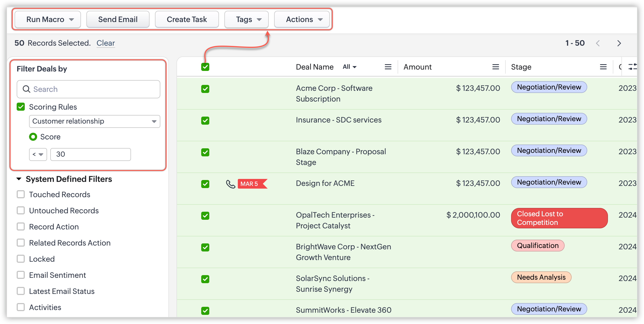
Task: Go to next page with right arrow
Action: (619, 43)
